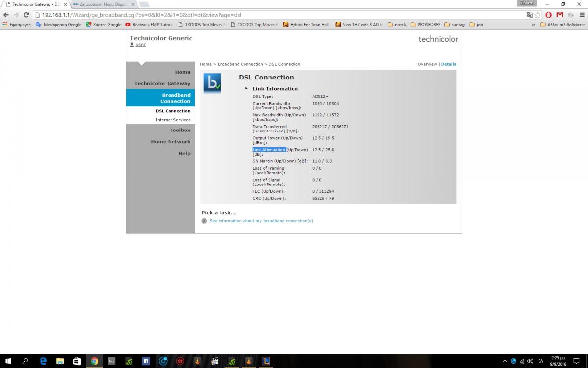Reload the page with refresh icon
This screenshot has width=588, height=368.
click(26, 15)
